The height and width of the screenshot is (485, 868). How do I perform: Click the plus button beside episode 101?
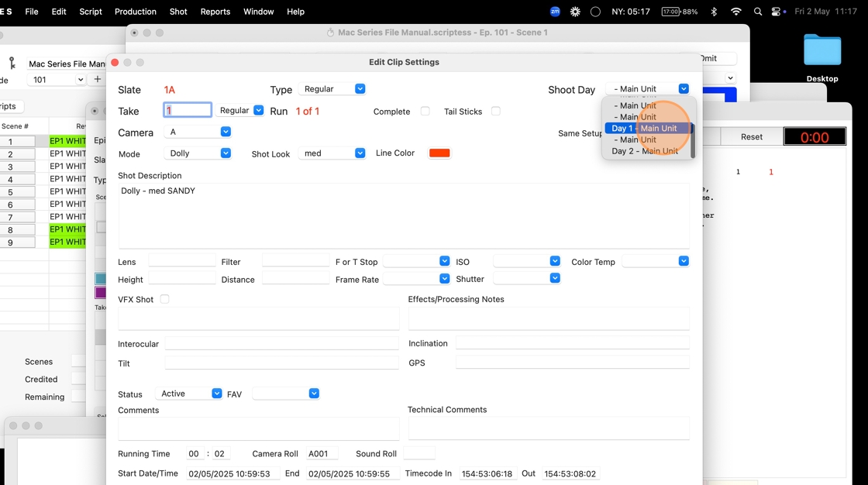98,79
